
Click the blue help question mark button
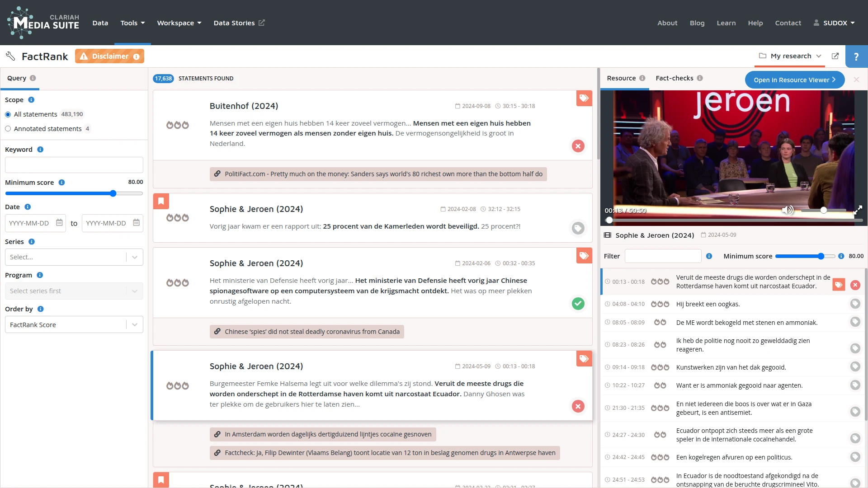856,56
